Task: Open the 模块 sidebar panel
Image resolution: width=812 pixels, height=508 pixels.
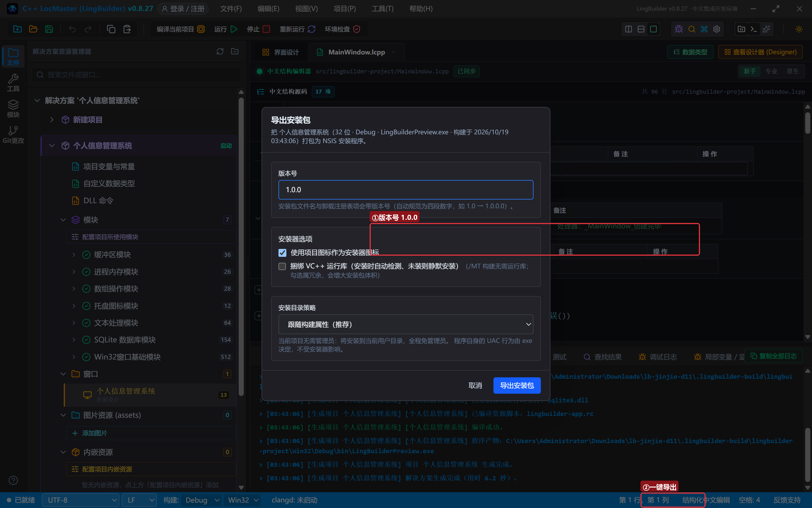Action: tap(13, 109)
